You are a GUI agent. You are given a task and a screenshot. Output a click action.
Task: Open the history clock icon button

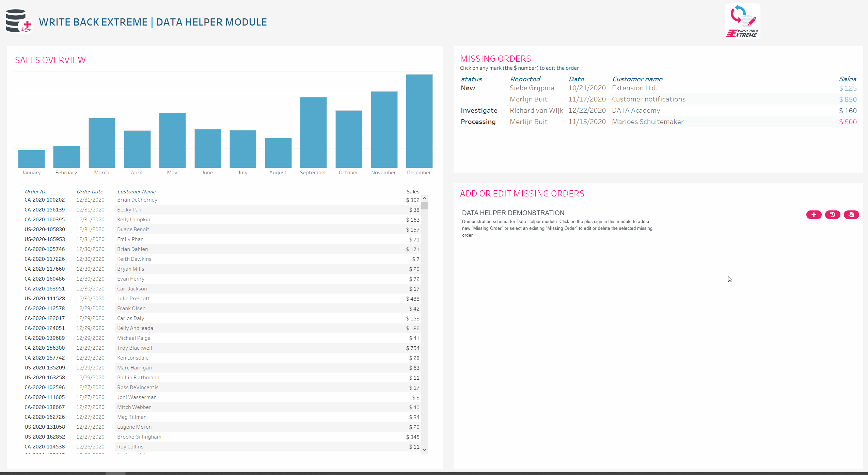tap(832, 215)
